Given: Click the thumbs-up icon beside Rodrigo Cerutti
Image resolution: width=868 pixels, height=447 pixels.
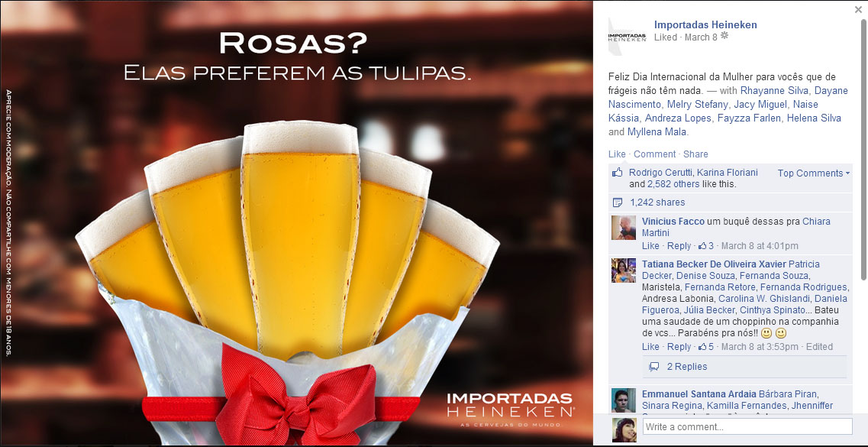Looking at the screenshot, I should point(618,173).
